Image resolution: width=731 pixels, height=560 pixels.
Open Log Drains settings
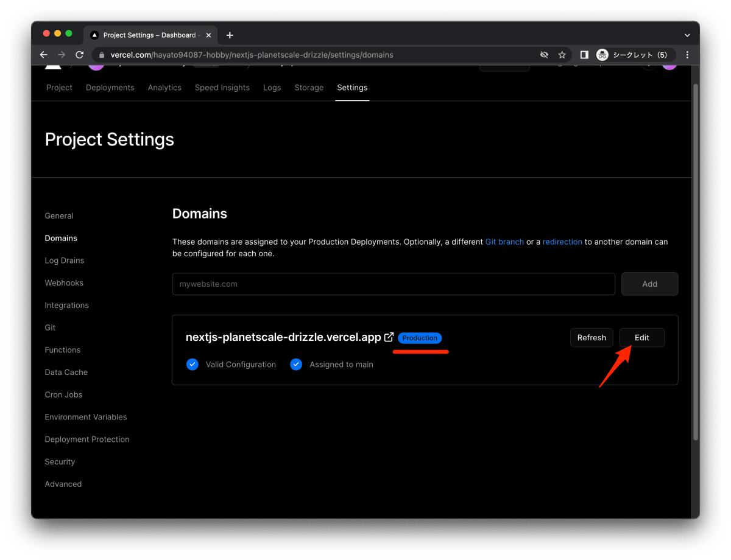tap(65, 261)
